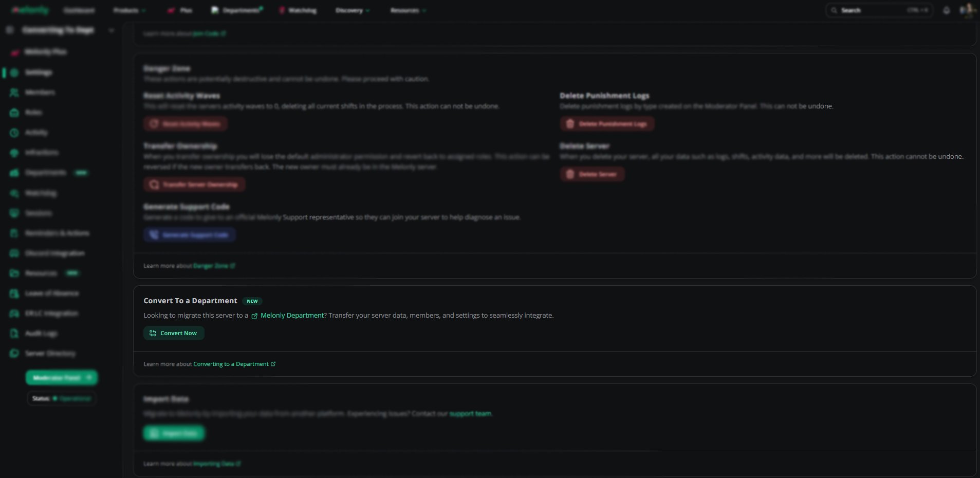Open Departments in the top navigation
Screen dimensions: 980x478
[237, 10]
